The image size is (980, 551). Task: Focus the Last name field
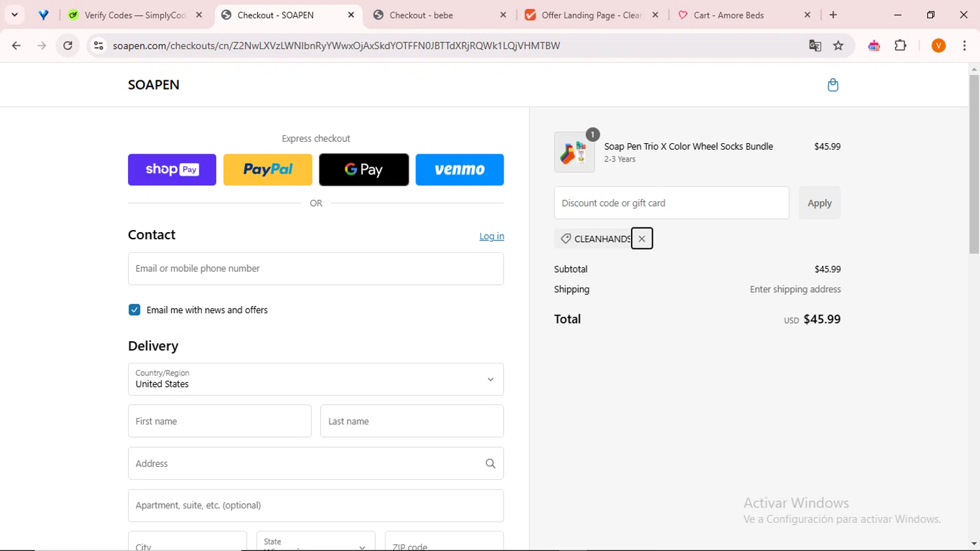[x=412, y=422]
